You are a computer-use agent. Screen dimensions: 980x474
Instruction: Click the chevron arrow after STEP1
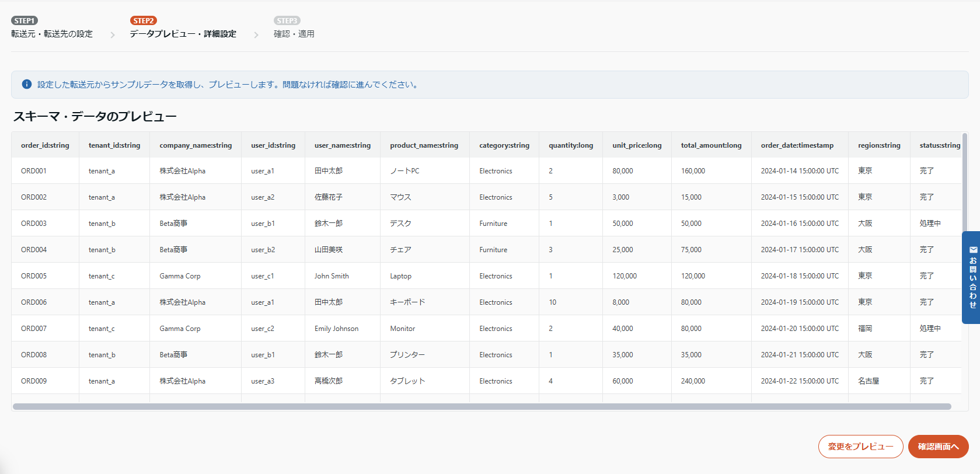tap(113, 35)
